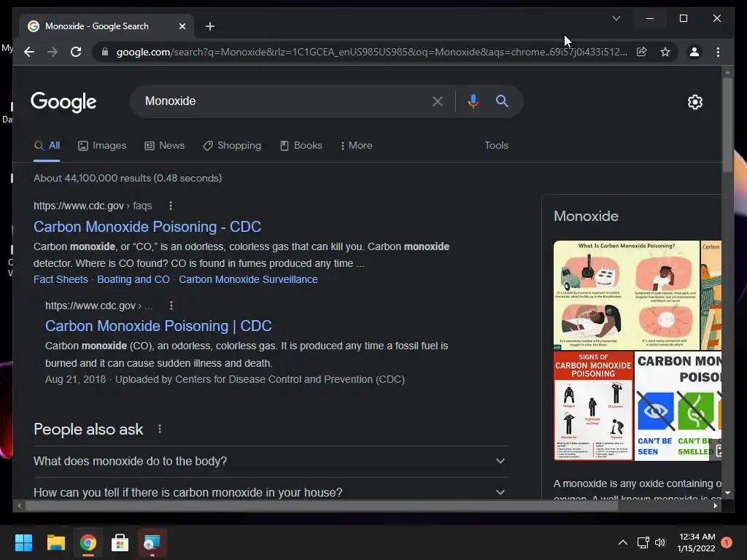Open the volume control speaker icon

pos(659,542)
